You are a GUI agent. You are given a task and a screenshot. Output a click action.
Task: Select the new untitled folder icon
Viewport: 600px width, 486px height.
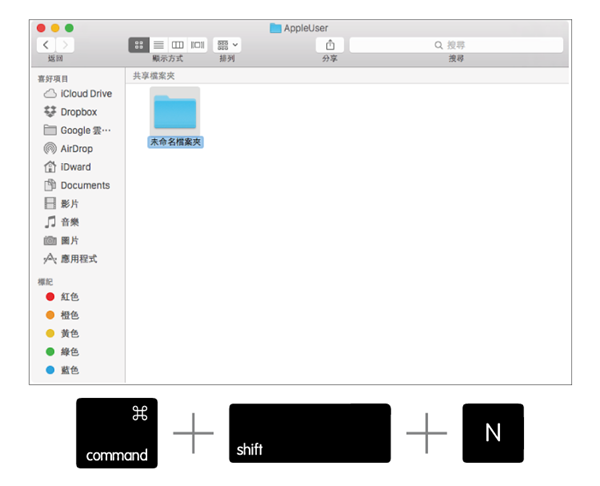[x=175, y=111]
